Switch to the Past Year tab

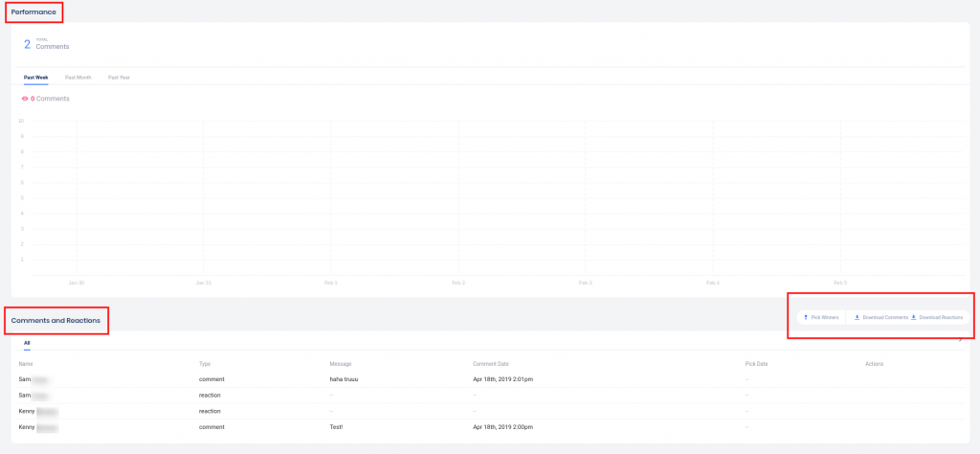[x=119, y=77]
